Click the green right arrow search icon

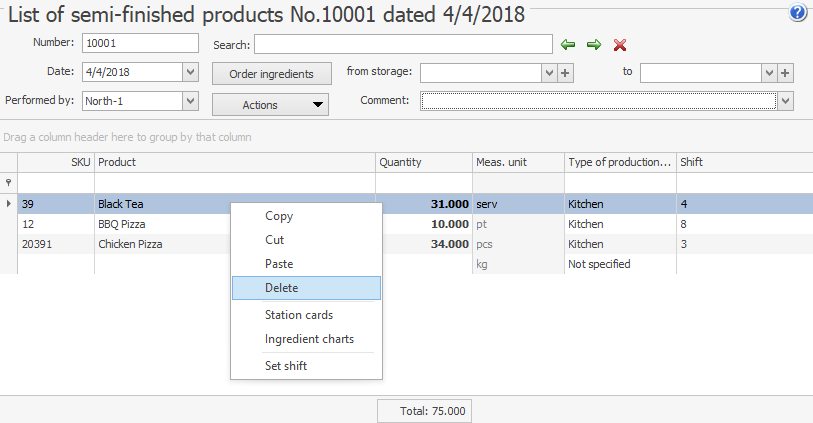[593, 45]
